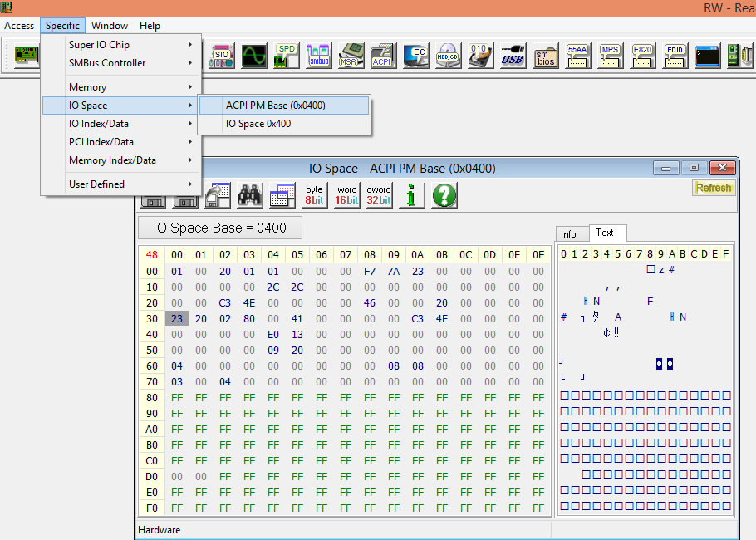Open the SPD memory tool
756x540 pixels.
[287, 56]
